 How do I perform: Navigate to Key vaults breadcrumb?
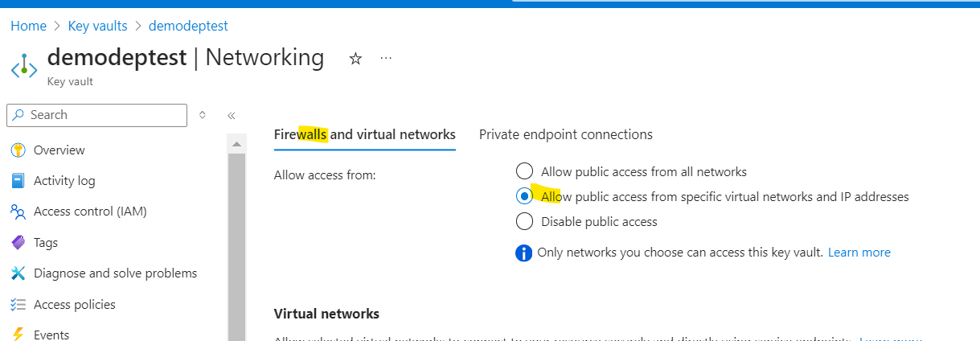tap(97, 26)
